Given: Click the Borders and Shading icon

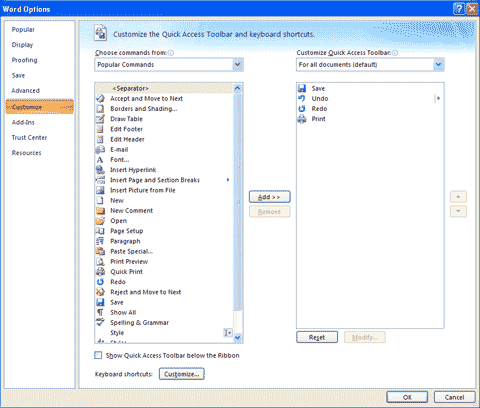Looking at the screenshot, I should (x=100, y=109).
